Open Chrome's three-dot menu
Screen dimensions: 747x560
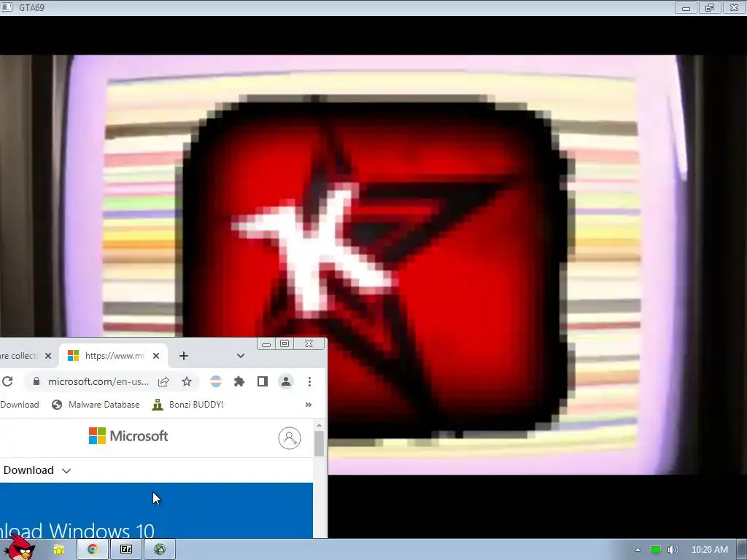pos(309,381)
